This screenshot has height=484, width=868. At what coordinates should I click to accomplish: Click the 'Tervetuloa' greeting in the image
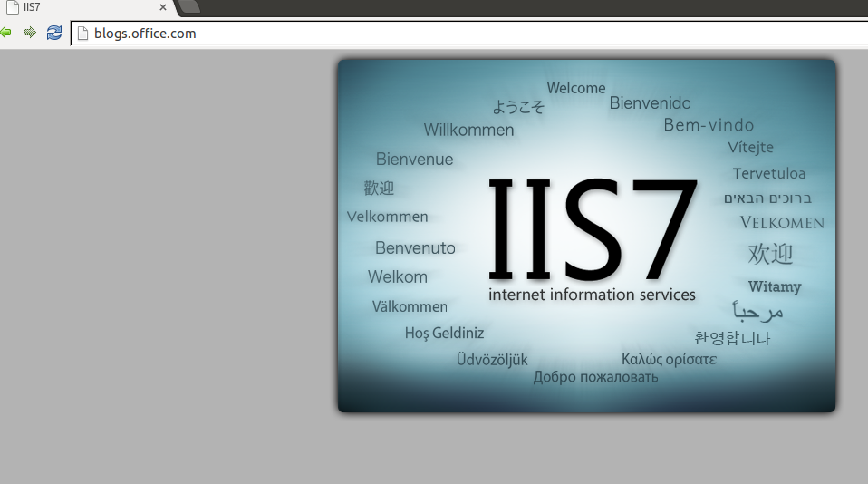768,173
